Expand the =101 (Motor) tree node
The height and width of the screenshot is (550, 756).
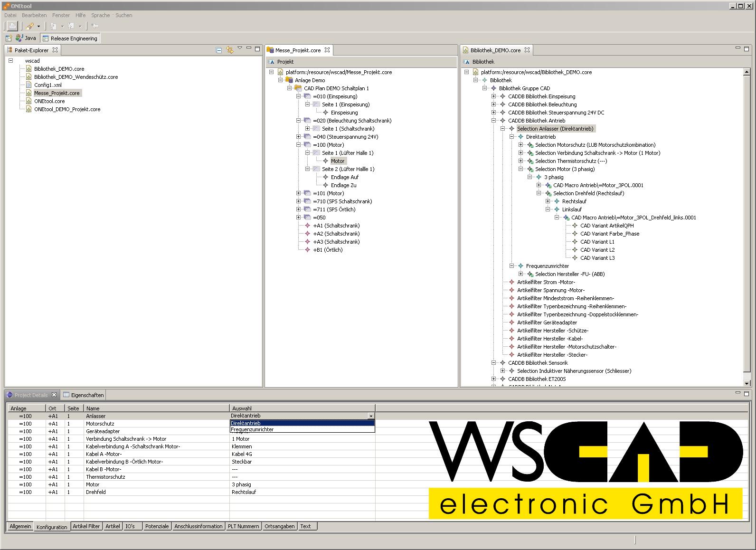299,193
